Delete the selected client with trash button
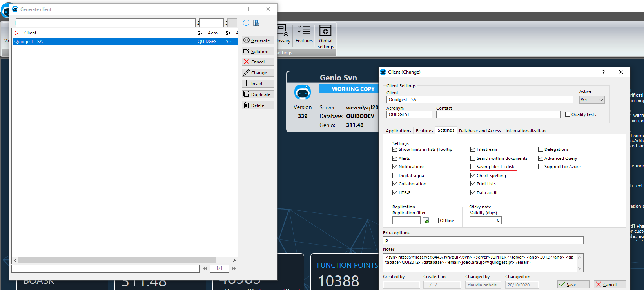Viewport: 644px width, 290px height. coord(258,105)
